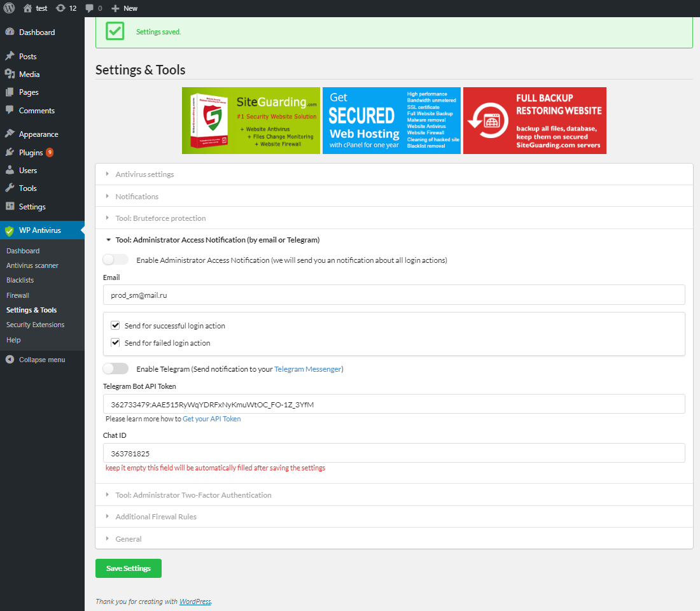Image resolution: width=700 pixels, height=611 pixels.
Task: Click the Telegram Bot API Token field
Action: click(x=394, y=404)
